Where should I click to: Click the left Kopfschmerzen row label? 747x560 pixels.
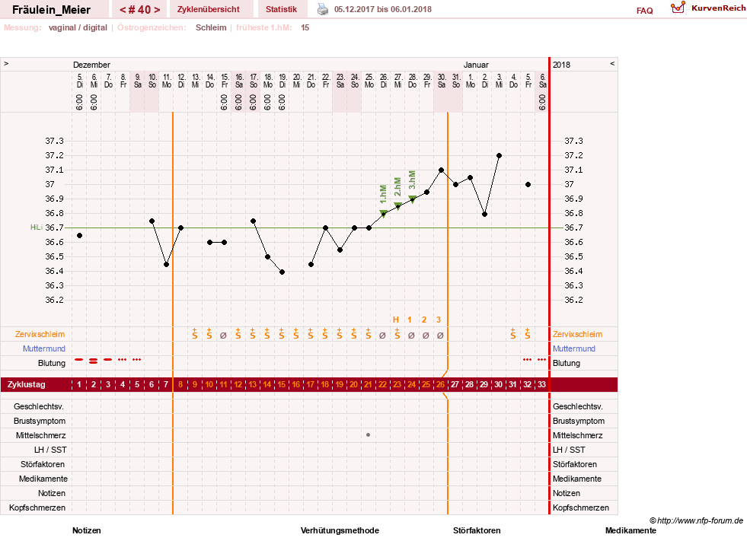point(37,508)
